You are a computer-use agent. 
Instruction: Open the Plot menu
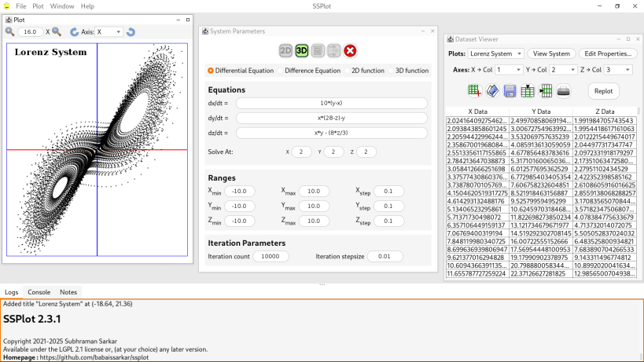[x=39, y=6]
